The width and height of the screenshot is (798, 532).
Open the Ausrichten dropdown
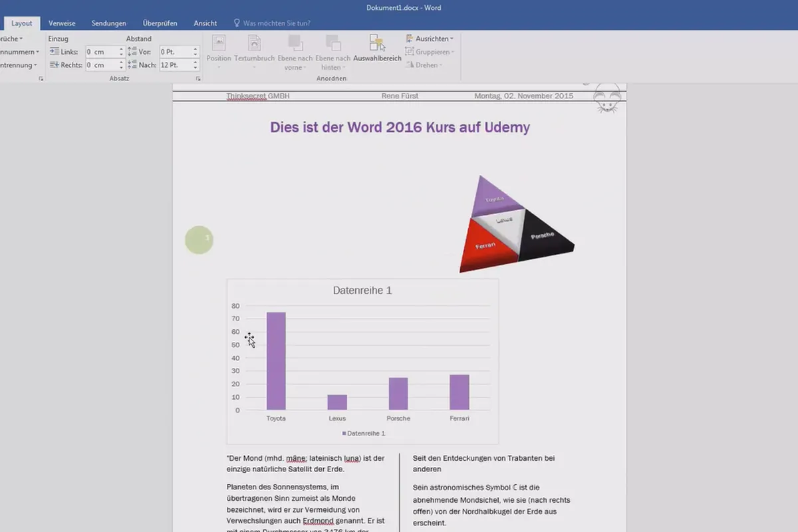pos(430,39)
